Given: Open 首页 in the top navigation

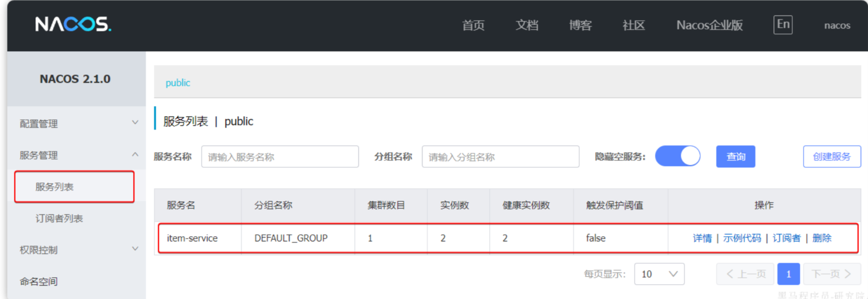Looking at the screenshot, I should pos(473,25).
